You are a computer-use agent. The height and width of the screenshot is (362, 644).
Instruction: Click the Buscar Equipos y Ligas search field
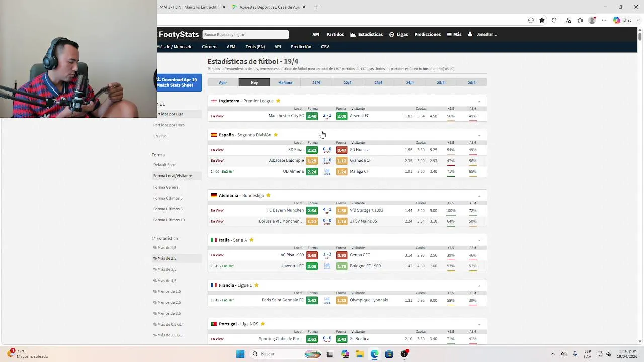tap(246, 34)
